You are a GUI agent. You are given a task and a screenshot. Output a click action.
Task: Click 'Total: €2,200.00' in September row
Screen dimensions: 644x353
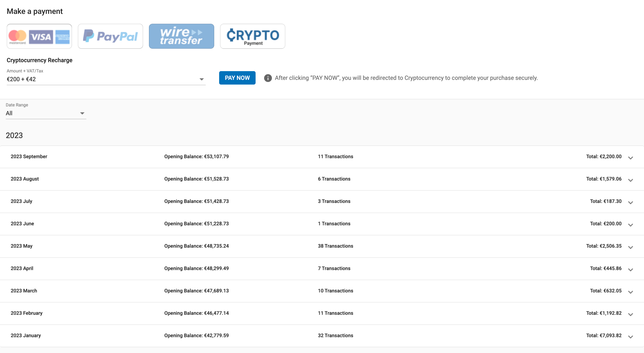pyautogui.click(x=604, y=156)
